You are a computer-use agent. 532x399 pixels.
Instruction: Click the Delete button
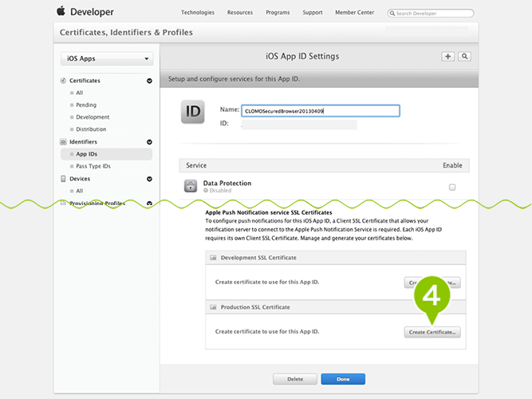point(295,379)
